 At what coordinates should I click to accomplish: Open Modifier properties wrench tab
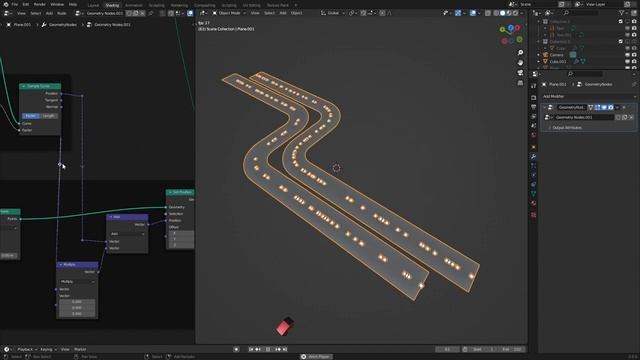[533, 157]
